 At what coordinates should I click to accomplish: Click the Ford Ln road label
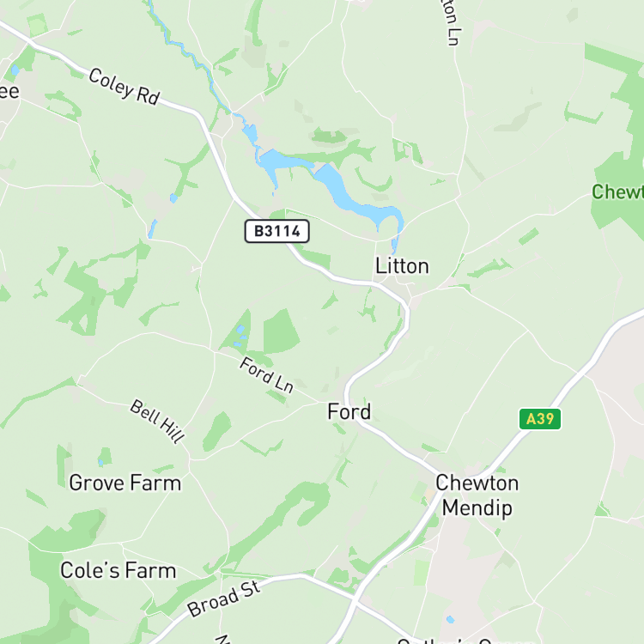[266, 375]
